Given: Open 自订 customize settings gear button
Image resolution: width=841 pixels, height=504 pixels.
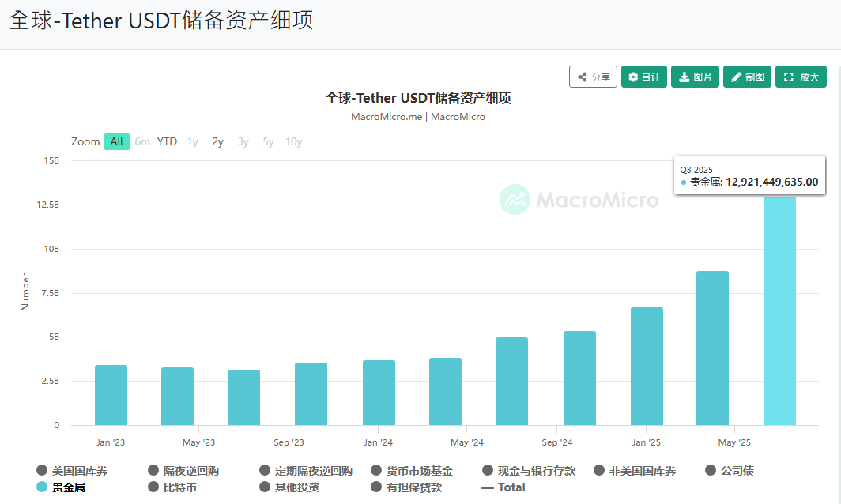Looking at the screenshot, I should point(643,77).
